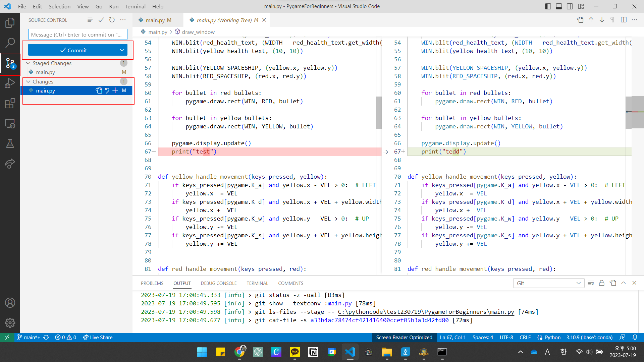Toggle the primary side bar layout
Viewport: 644px width, 362px height.
pyautogui.click(x=548, y=6)
